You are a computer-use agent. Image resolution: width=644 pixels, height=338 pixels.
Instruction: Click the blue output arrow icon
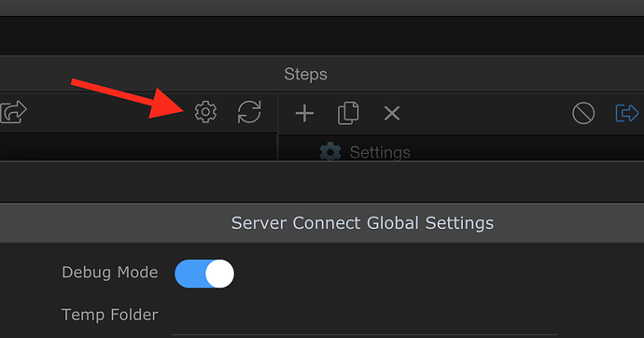pyautogui.click(x=627, y=113)
